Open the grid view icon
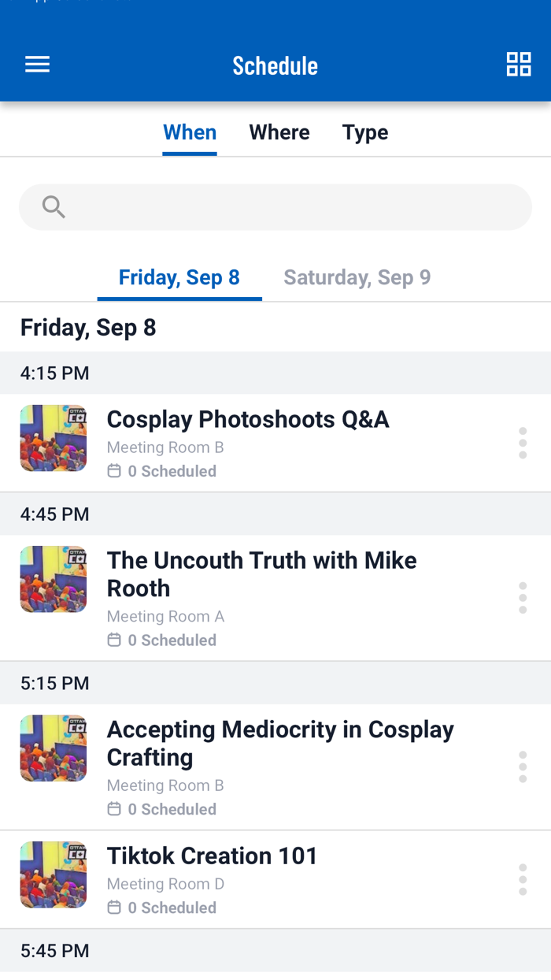 pos(519,64)
